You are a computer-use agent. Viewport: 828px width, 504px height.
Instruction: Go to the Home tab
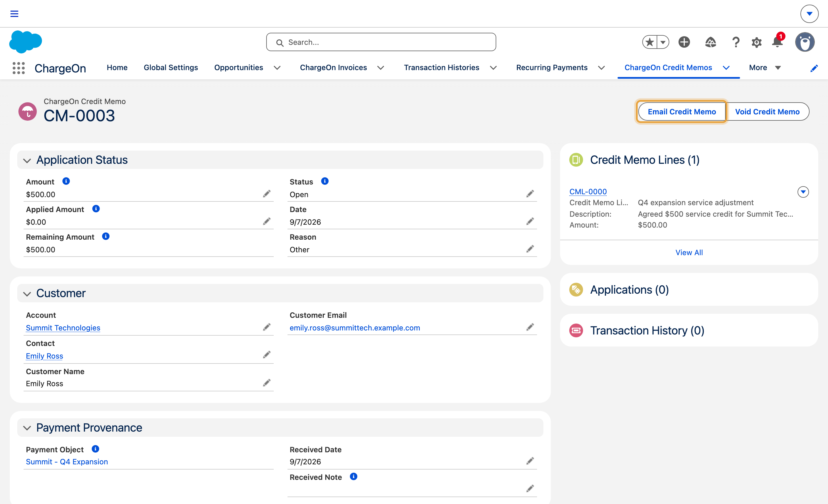[x=117, y=68]
